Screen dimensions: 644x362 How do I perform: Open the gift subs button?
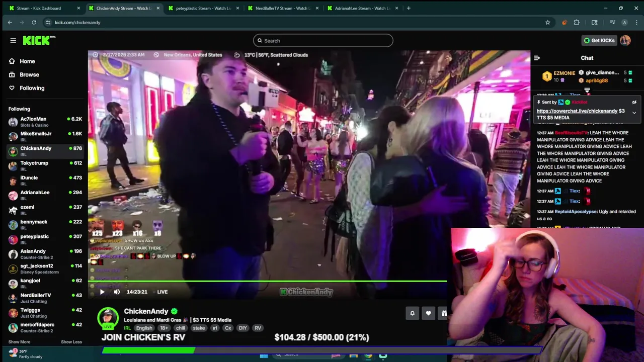point(444,313)
